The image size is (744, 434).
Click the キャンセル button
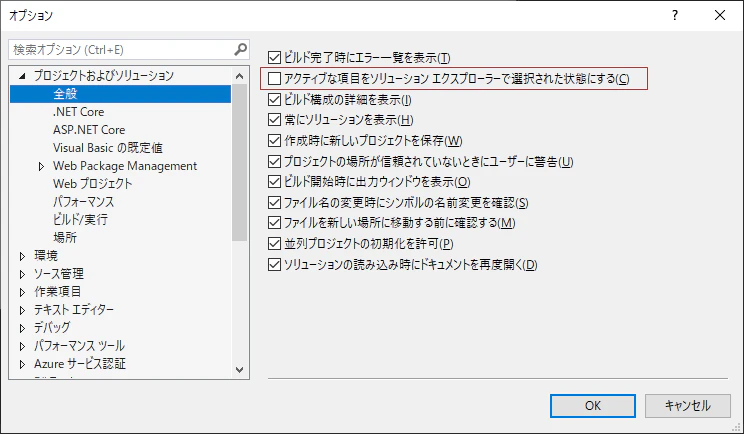[685, 406]
